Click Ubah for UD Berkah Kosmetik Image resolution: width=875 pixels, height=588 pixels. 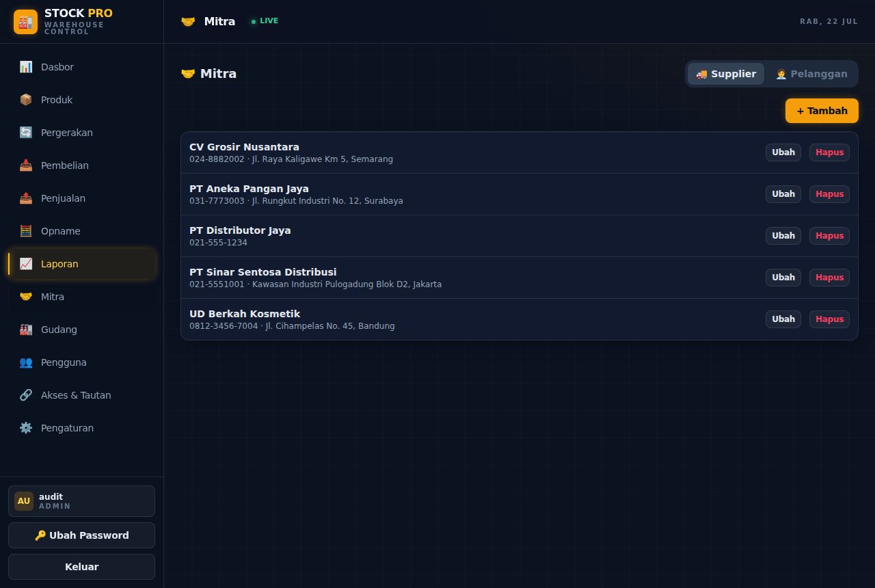coord(783,319)
